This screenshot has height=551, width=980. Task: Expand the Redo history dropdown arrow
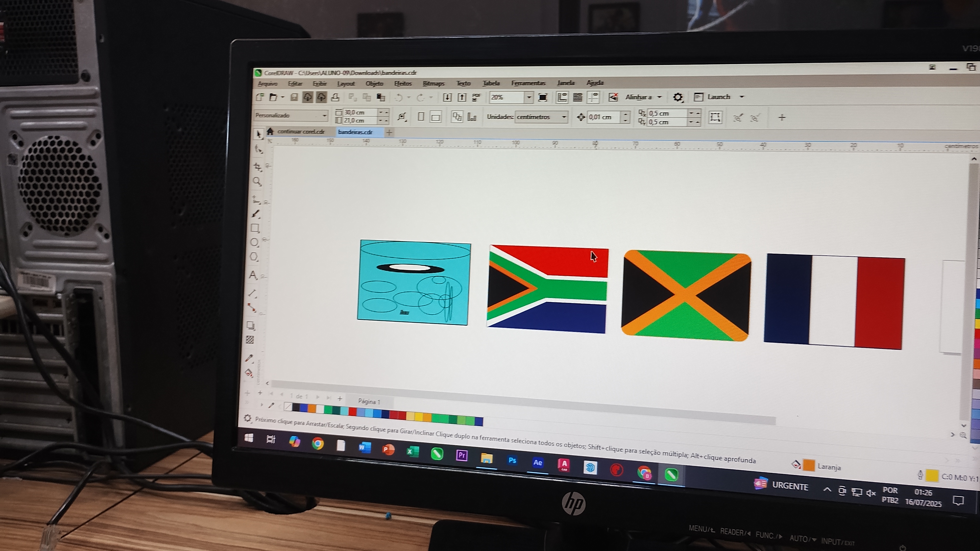coord(431,98)
